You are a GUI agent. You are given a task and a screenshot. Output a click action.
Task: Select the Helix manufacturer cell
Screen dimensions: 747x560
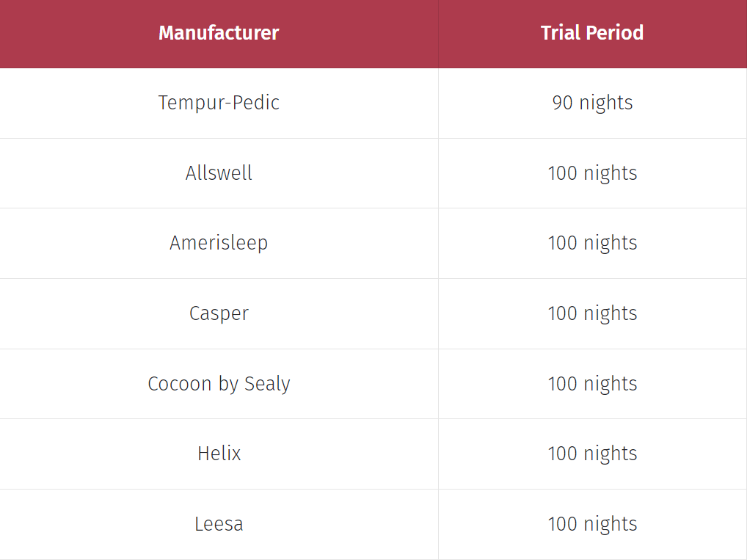point(219,454)
